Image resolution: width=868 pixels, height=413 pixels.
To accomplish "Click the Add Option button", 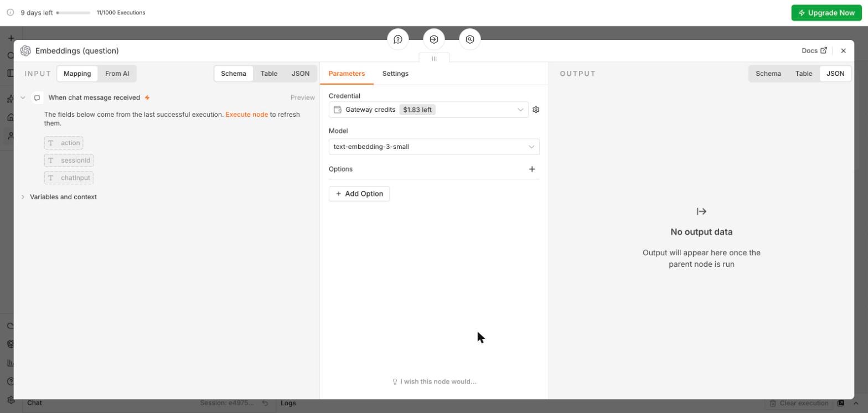I will (x=359, y=194).
